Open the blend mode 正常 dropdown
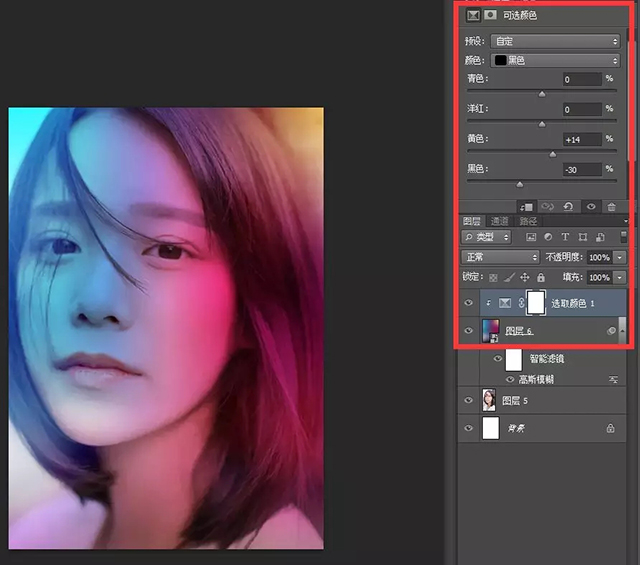This screenshot has width=640, height=565. click(x=500, y=257)
